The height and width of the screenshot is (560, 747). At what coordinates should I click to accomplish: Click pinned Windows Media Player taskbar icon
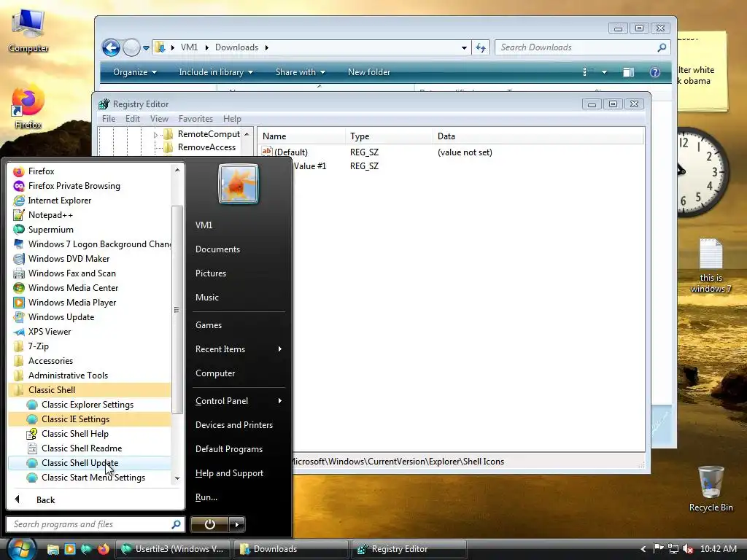(x=70, y=549)
